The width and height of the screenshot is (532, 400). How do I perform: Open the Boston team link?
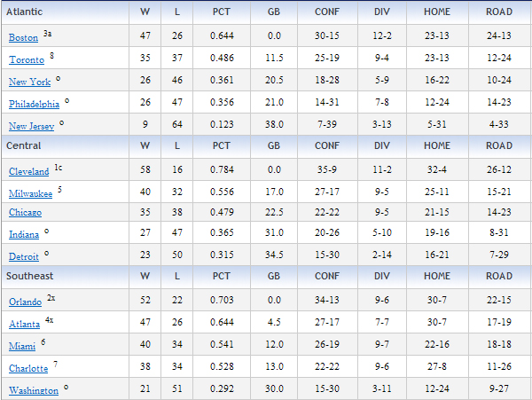(x=23, y=38)
